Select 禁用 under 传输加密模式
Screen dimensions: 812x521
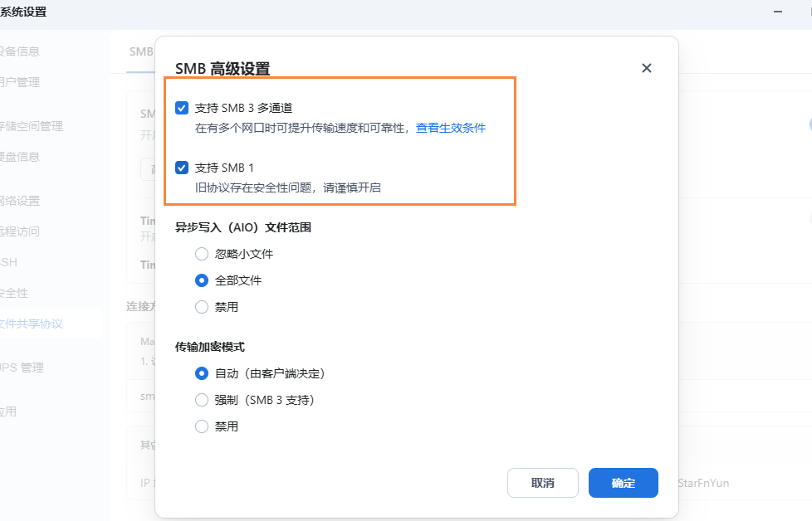(x=202, y=426)
